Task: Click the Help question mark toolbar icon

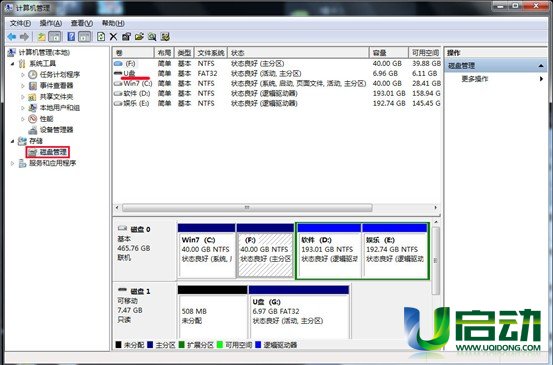Action: pos(71,37)
